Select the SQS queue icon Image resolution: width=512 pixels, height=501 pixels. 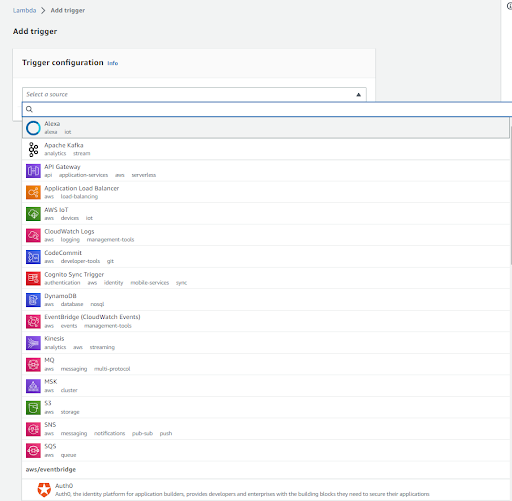(33, 451)
